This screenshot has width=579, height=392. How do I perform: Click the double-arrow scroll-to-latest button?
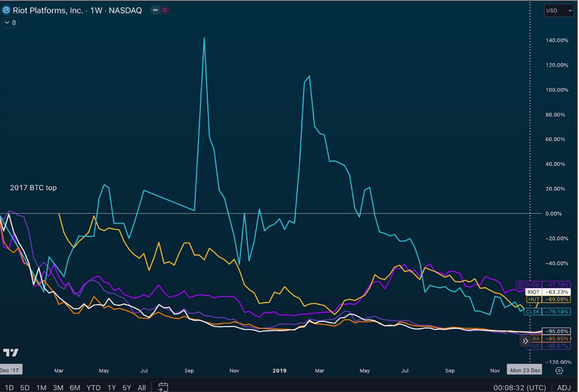(x=525, y=341)
